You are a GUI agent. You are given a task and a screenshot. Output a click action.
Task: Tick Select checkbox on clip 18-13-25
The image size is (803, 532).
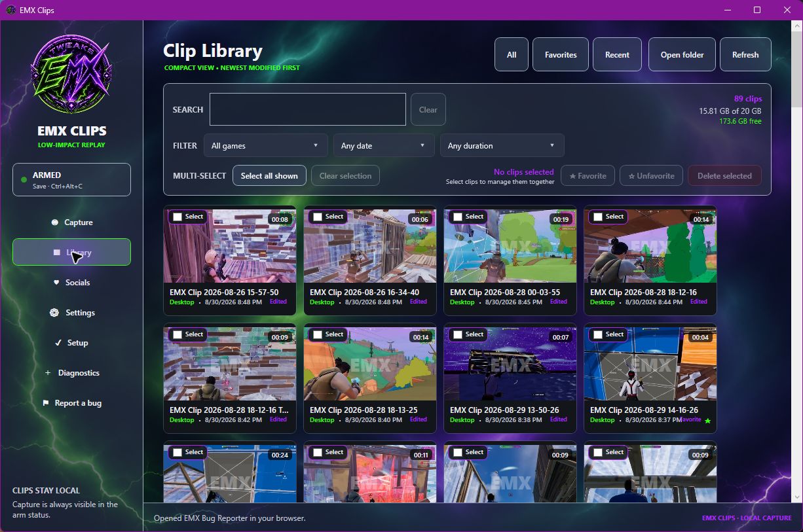click(x=318, y=334)
